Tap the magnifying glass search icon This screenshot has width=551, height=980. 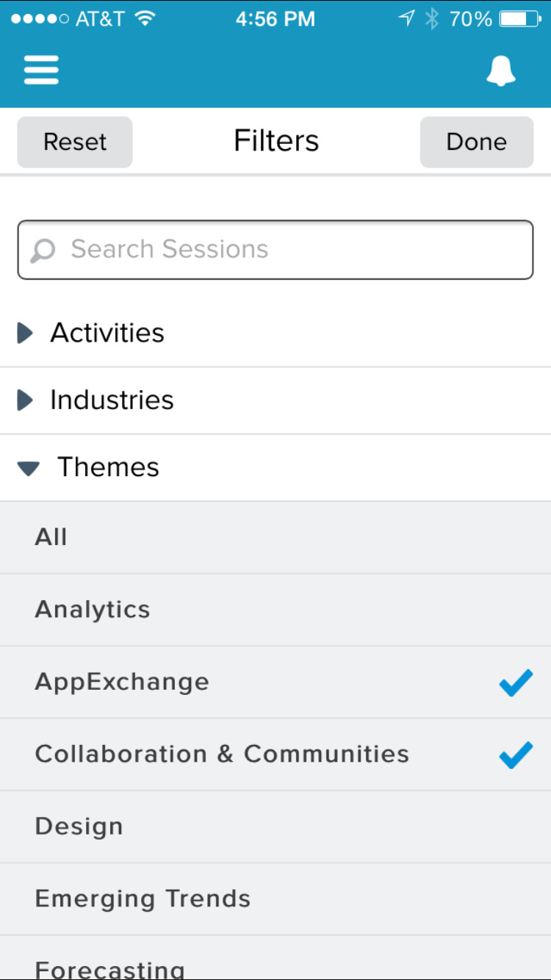[43, 251]
